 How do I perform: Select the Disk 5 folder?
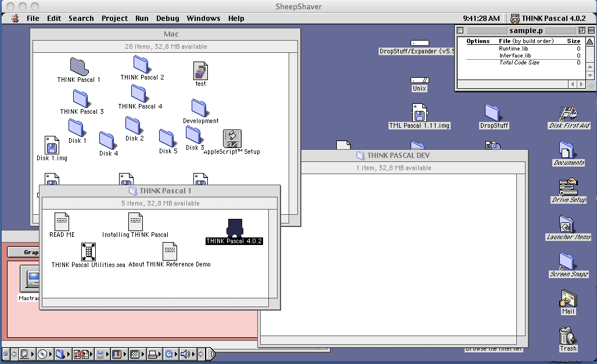pyautogui.click(x=167, y=138)
